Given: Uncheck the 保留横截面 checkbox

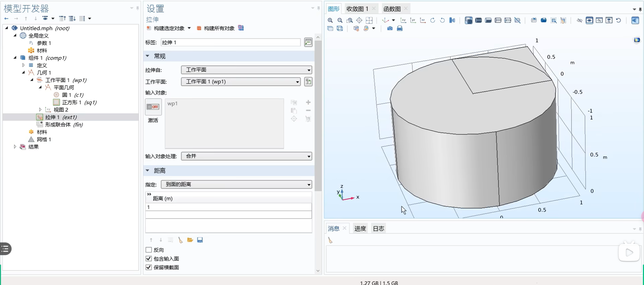Looking at the screenshot, I should tap(149, 267).
